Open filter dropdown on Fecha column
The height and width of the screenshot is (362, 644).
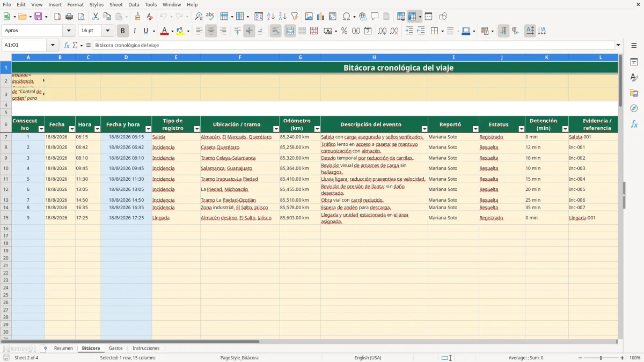[x=71, y=129]
